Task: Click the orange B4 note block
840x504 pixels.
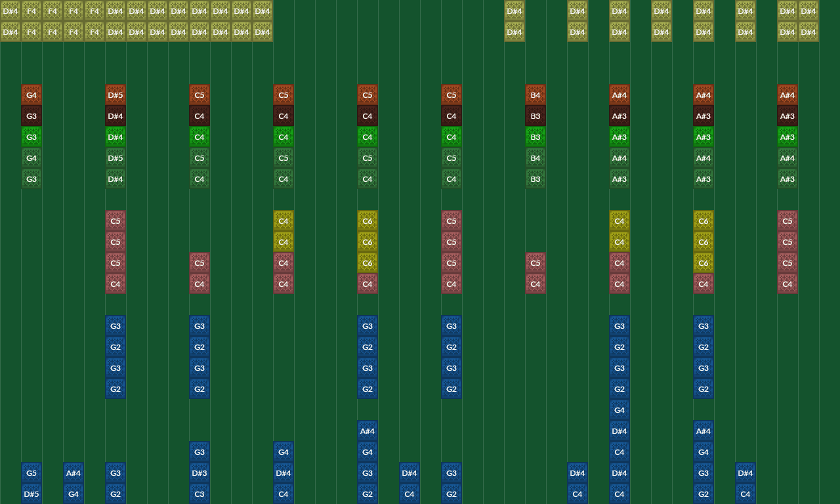Action: tap(535, 95)
